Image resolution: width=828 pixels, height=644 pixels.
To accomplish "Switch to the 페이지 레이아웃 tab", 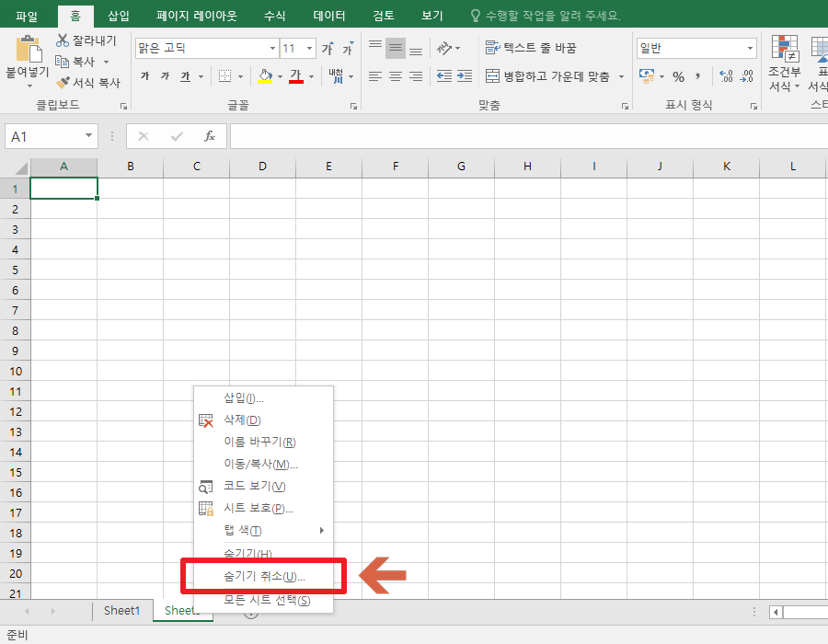I will pyautogui.click(x=197, y=16).
